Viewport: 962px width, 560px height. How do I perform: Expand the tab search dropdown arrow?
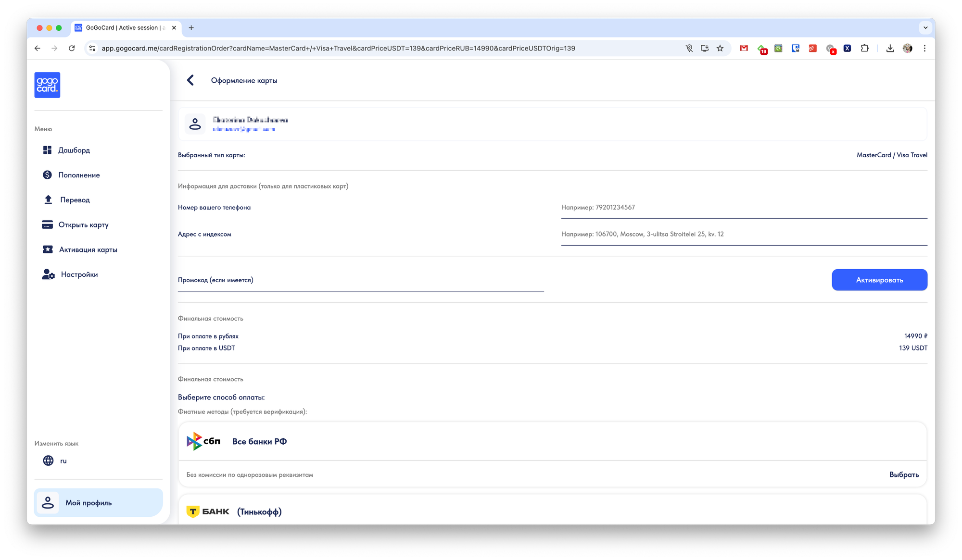[925, 28]
